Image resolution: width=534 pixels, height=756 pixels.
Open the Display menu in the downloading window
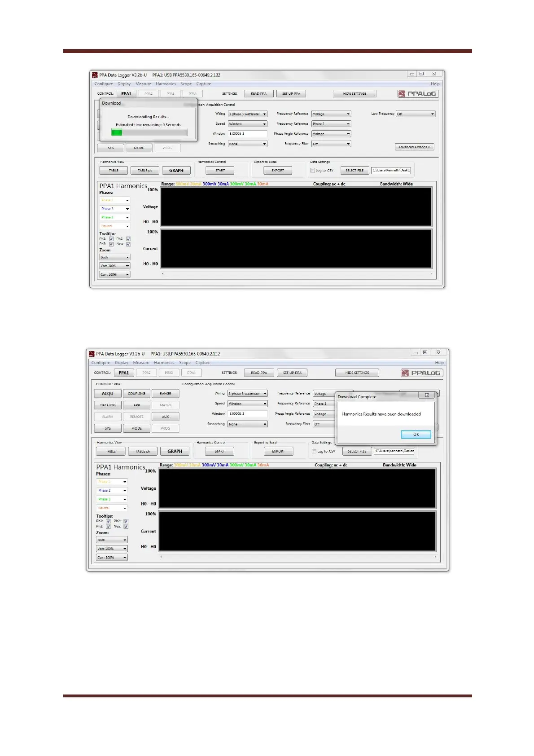coord(124,84)
